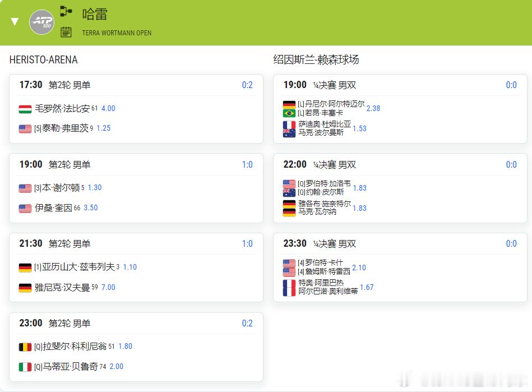Screen dimensions: 532x392
Task: Collapse the 哈雷 tournament section arrow
Action: point(15,22)
